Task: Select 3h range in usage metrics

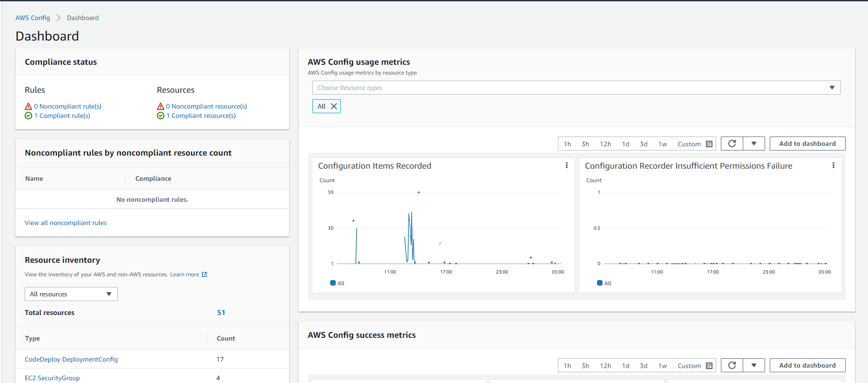Action: 585,144
